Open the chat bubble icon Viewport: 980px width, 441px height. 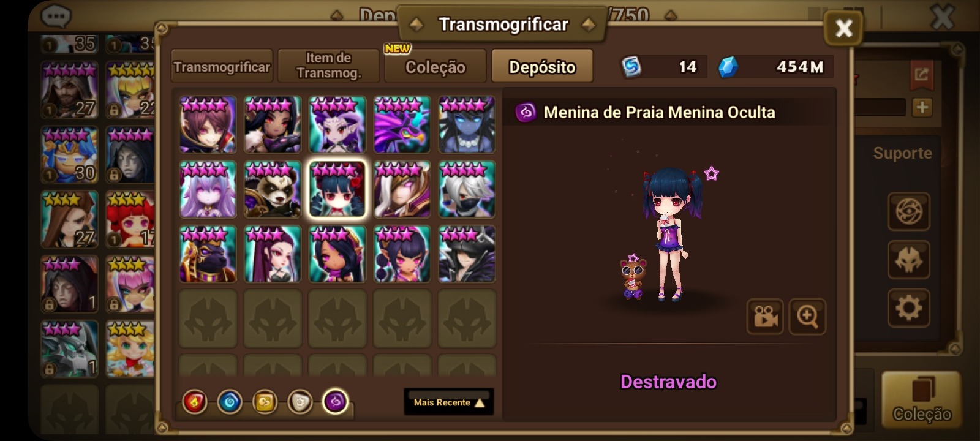pos(56,15)
